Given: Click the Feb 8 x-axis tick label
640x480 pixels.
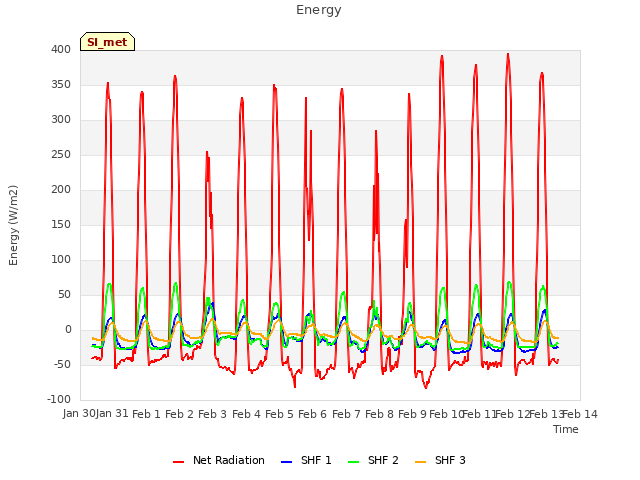Looking at the screenshot, I should tap(379, 414).
